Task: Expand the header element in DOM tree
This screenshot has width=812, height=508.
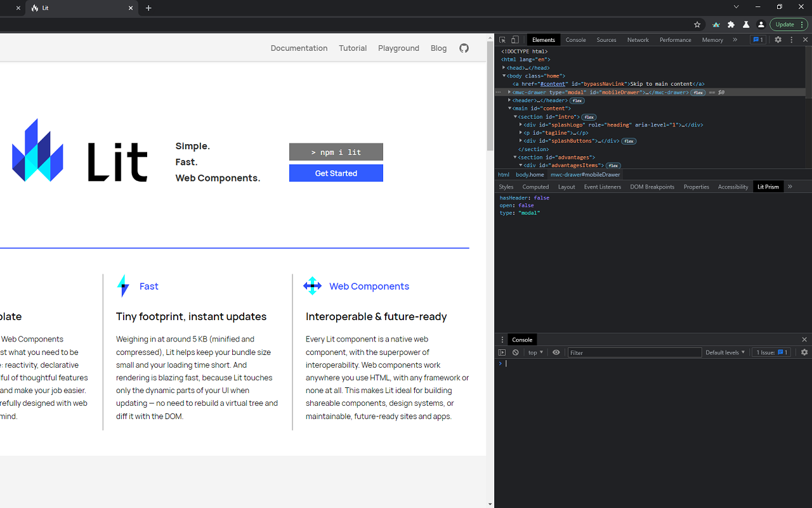Action: (x=509, y=100)
